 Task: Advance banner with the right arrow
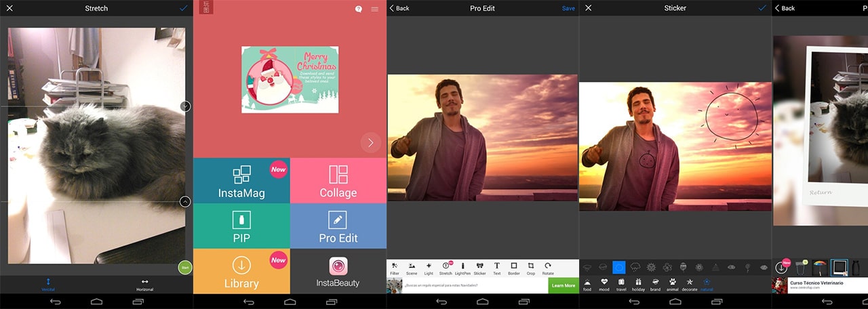[370, 143]
